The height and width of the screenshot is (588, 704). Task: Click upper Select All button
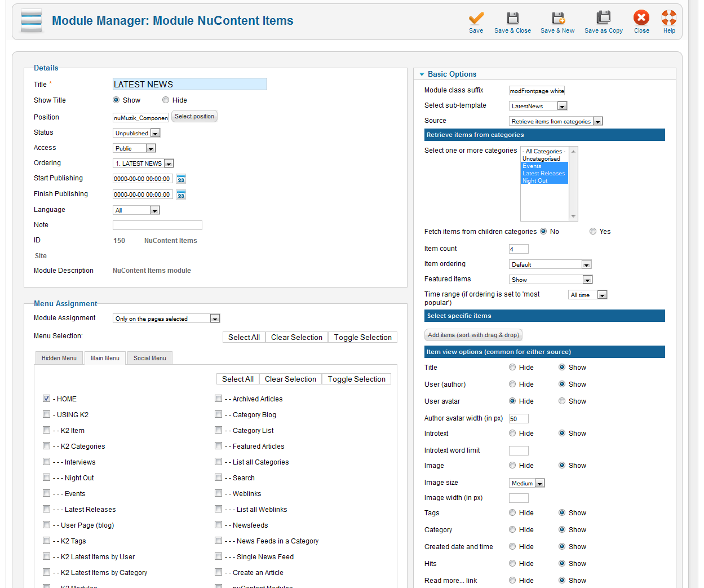pos(244,337)
